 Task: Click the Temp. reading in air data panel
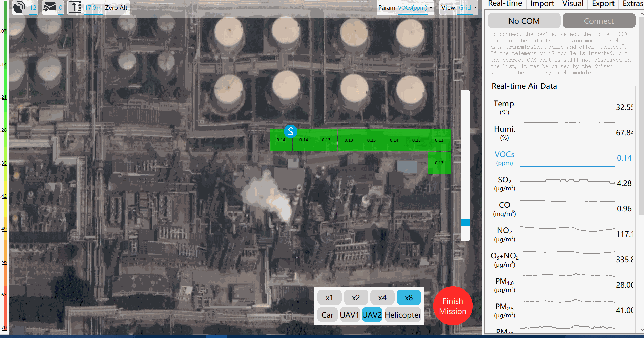[625, 107]
